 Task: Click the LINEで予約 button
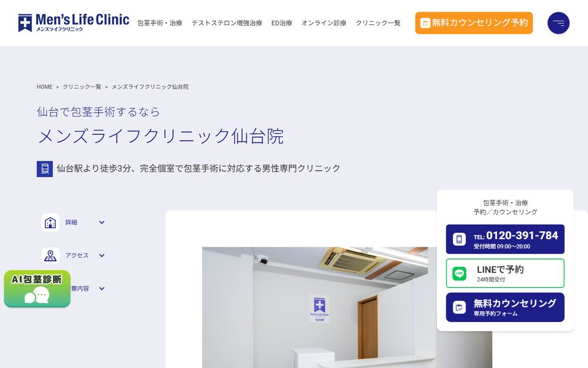[505, 273]
